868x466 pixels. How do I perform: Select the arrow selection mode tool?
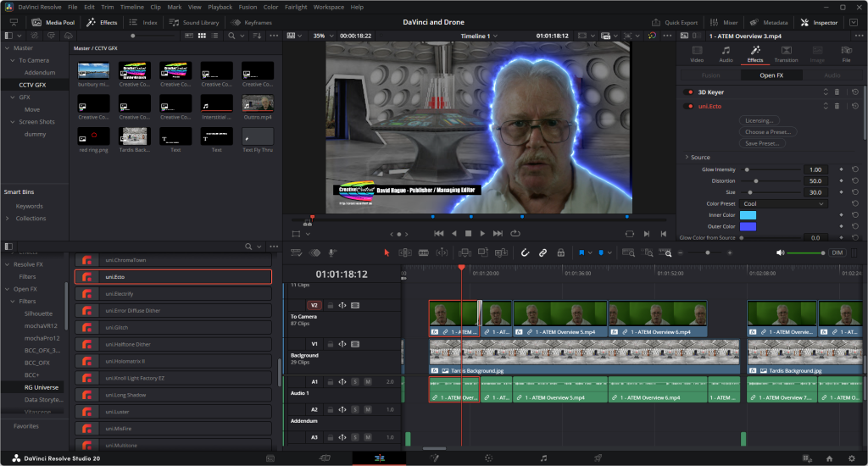point(387,253)
